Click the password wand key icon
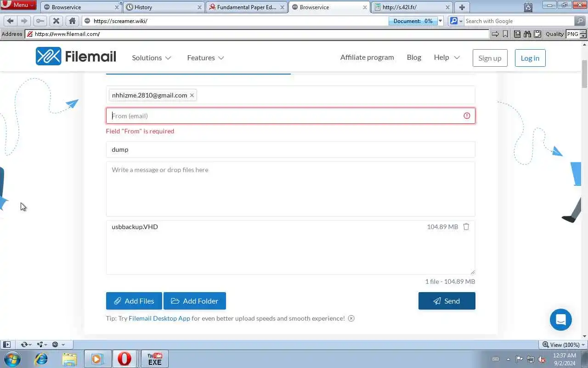Image resolution: width=588 pixels, height=368 pixels. [x=40, y=21]
